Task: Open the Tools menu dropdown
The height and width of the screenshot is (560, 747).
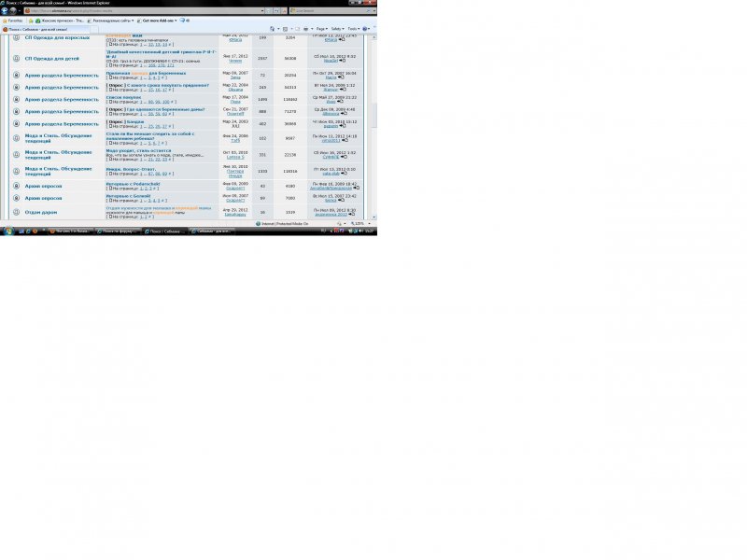Action: 353,29
